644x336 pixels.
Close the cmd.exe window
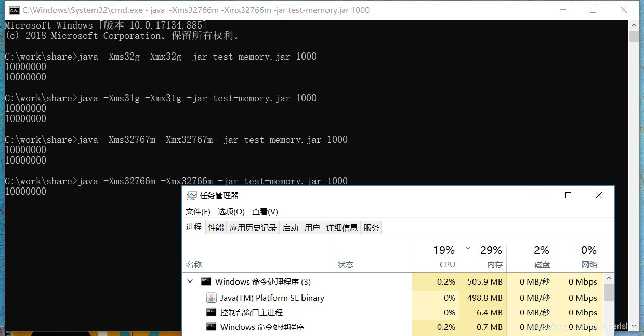(x=624, y=10)
